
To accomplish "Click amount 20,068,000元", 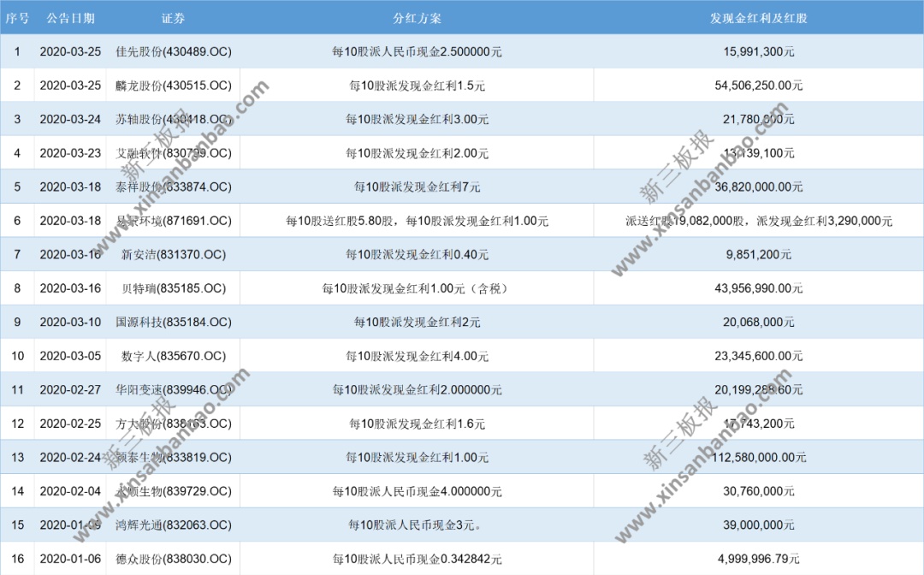I will click(758, 323).
